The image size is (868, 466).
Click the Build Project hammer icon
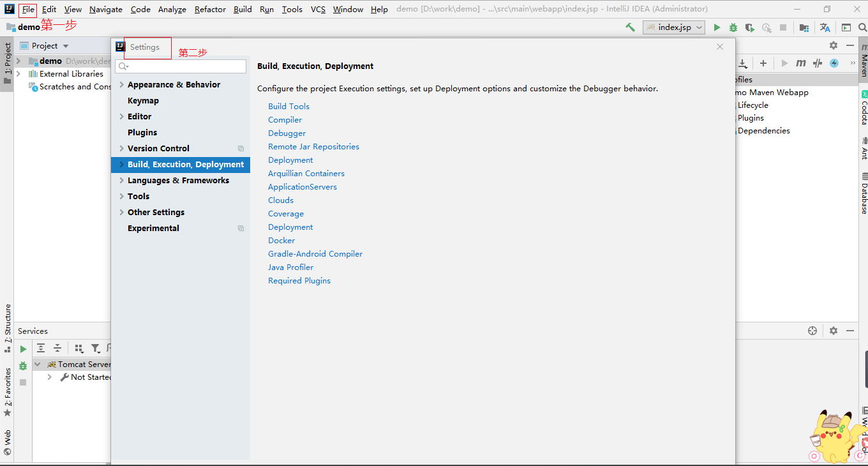pos(630,27)
